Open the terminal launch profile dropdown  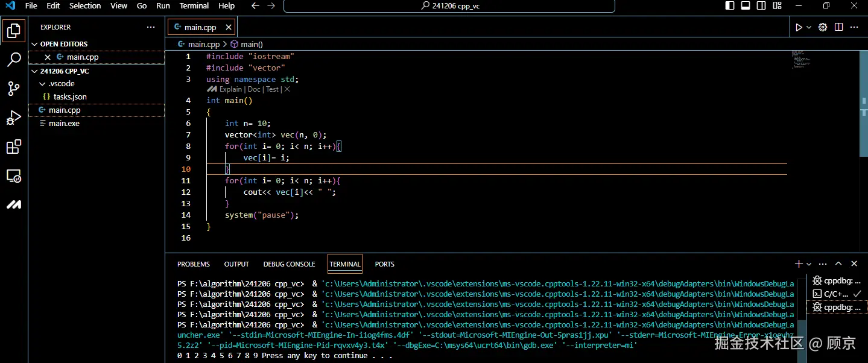tap(809, 264)
